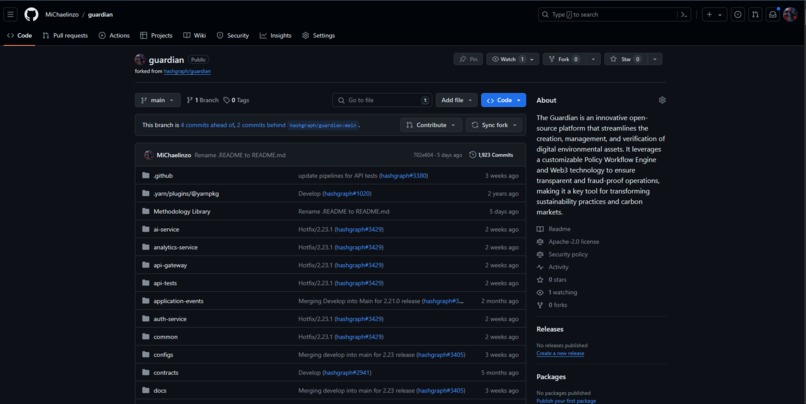Open the Star lists dropdown arrow

tap(654, 59)
